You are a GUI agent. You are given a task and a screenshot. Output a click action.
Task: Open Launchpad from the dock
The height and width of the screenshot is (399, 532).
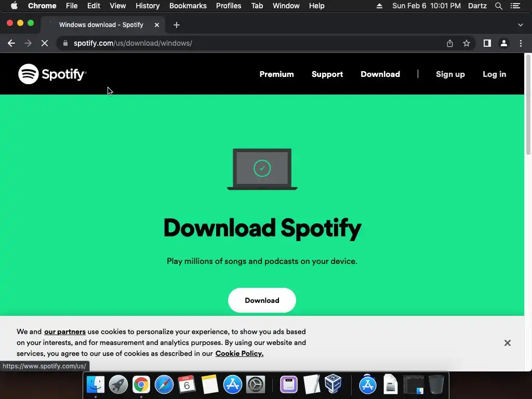point(118,384)
